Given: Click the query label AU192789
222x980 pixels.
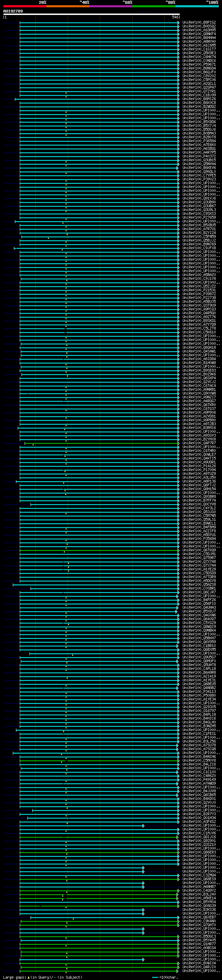Looking at the screenshot, I should tap(13, 11).
